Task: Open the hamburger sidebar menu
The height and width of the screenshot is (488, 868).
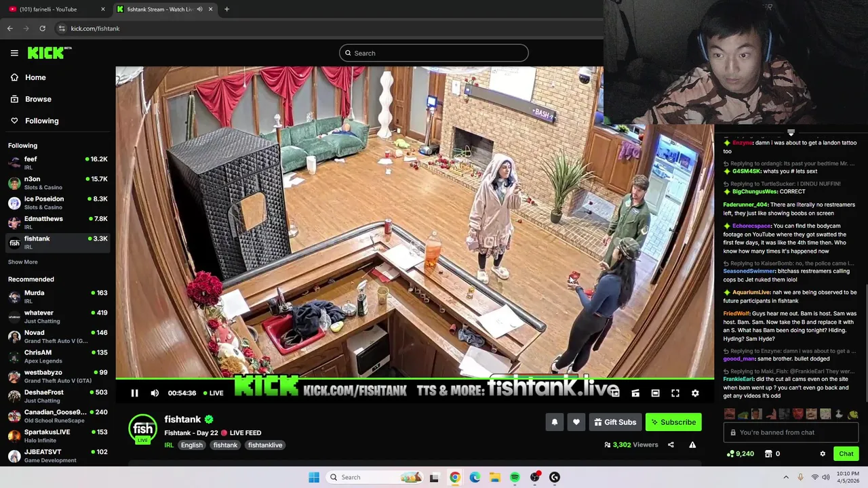Action: click(x=14, y=53)
